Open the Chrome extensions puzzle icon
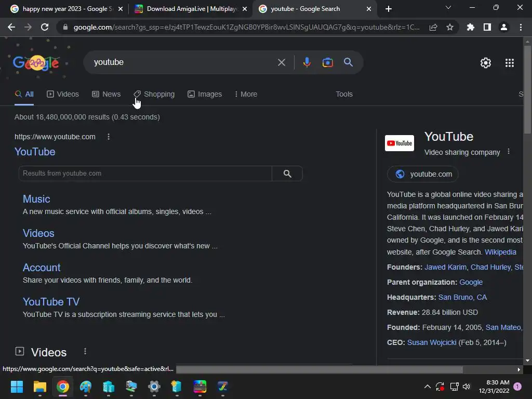Image resolution: width=532 pixels, height=399 pixels. coord(471,27)
